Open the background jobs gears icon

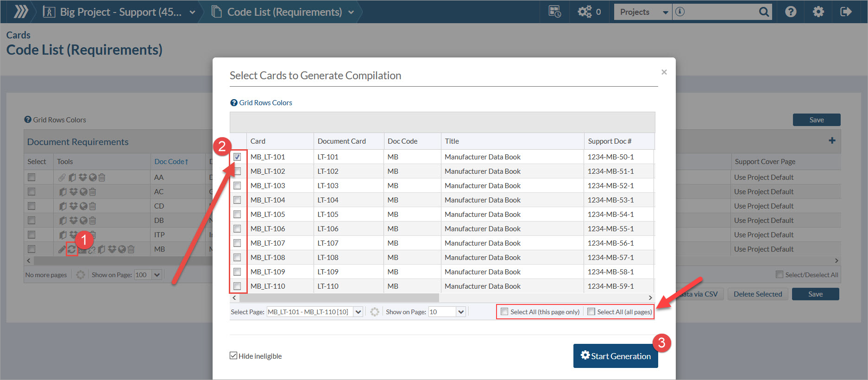pos(585,12)
